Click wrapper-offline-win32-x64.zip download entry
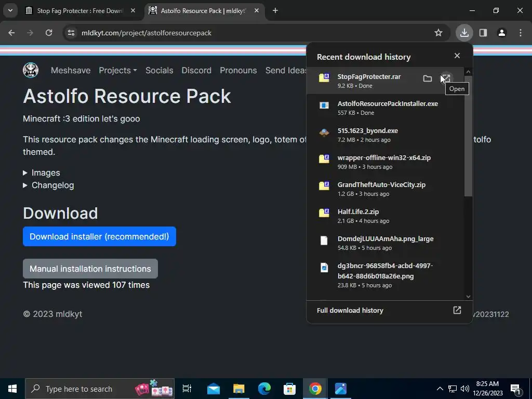Viewport: 532px width, 399px height. tap(385, 162)
